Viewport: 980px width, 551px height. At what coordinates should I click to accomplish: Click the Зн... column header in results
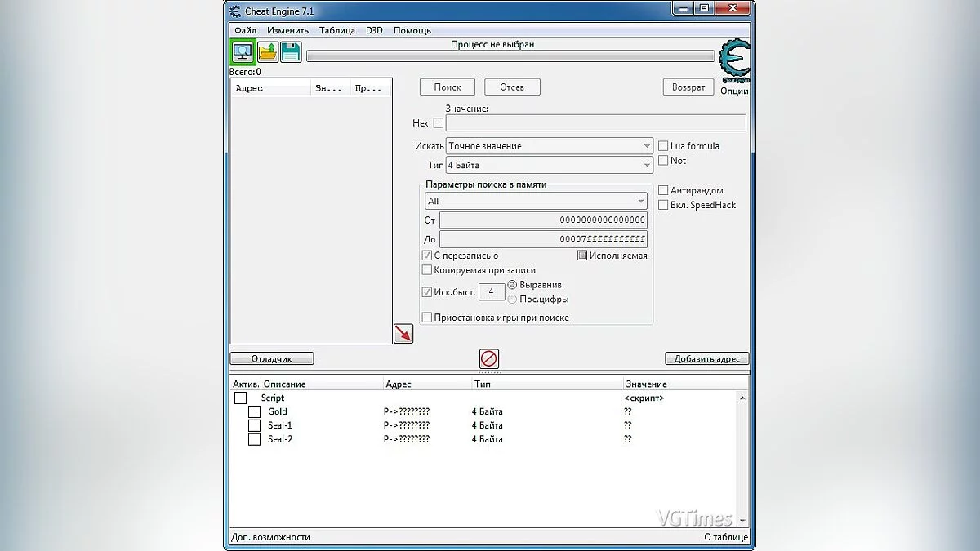point(330,88)
